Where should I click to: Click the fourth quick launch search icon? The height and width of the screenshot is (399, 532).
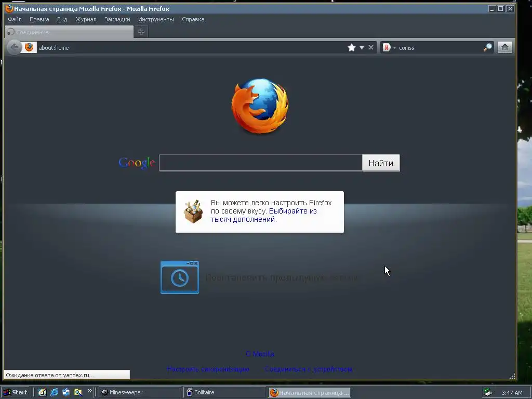click(x=78, y=392)
